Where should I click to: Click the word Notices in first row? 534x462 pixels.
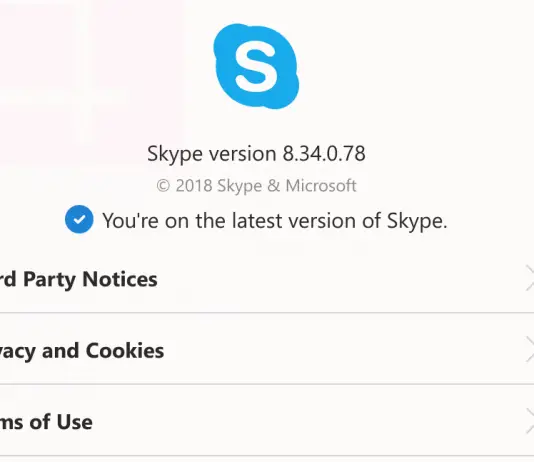pos(120,279)
